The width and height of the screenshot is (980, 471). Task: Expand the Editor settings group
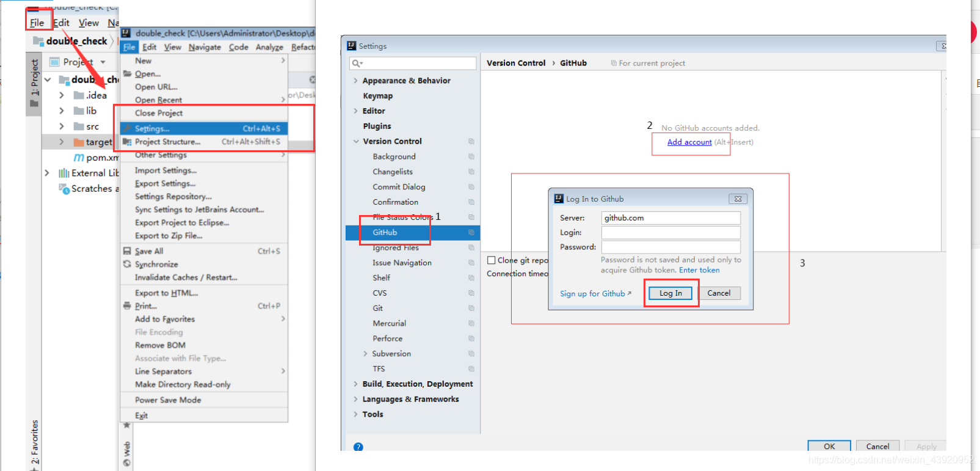point(355,111)
